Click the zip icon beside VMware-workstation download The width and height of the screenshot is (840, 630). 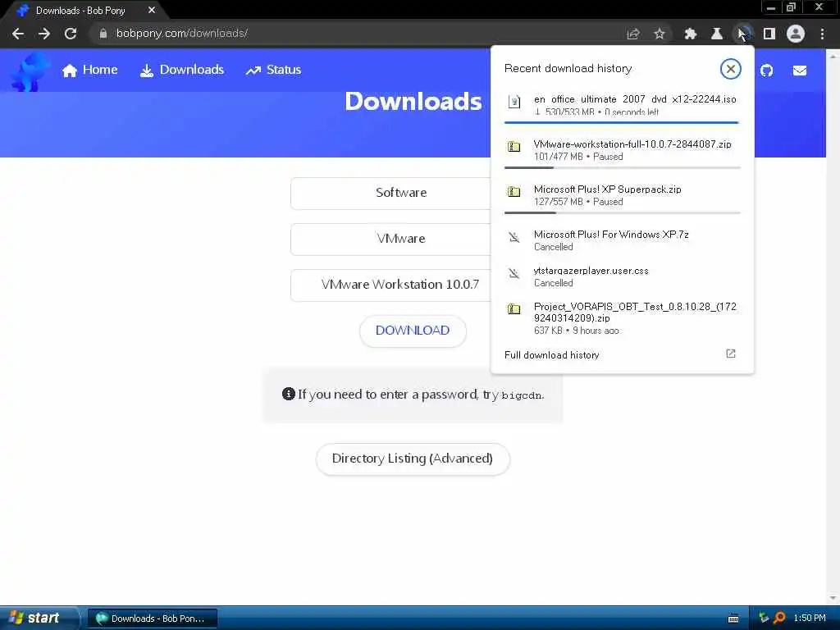point(514,146)
